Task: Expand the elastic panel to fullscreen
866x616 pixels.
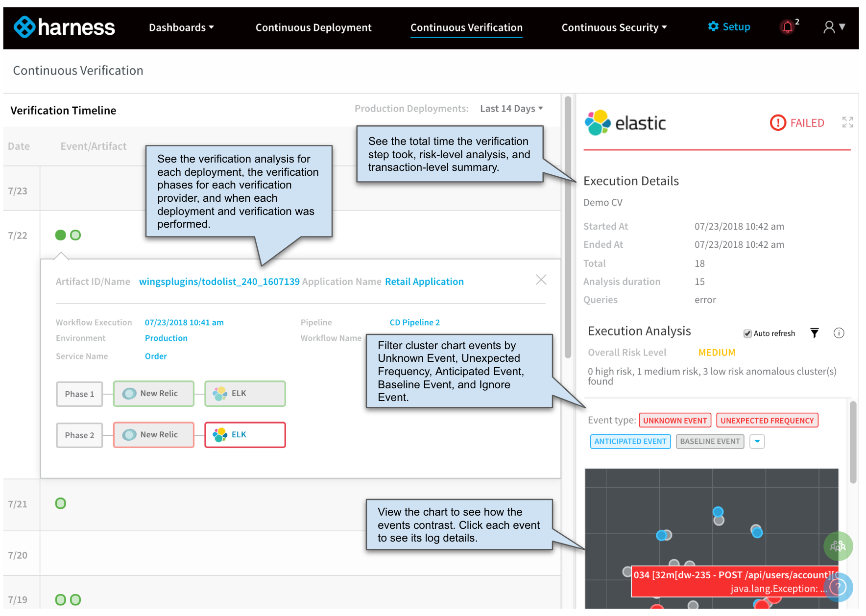Action: click(848, 122)
